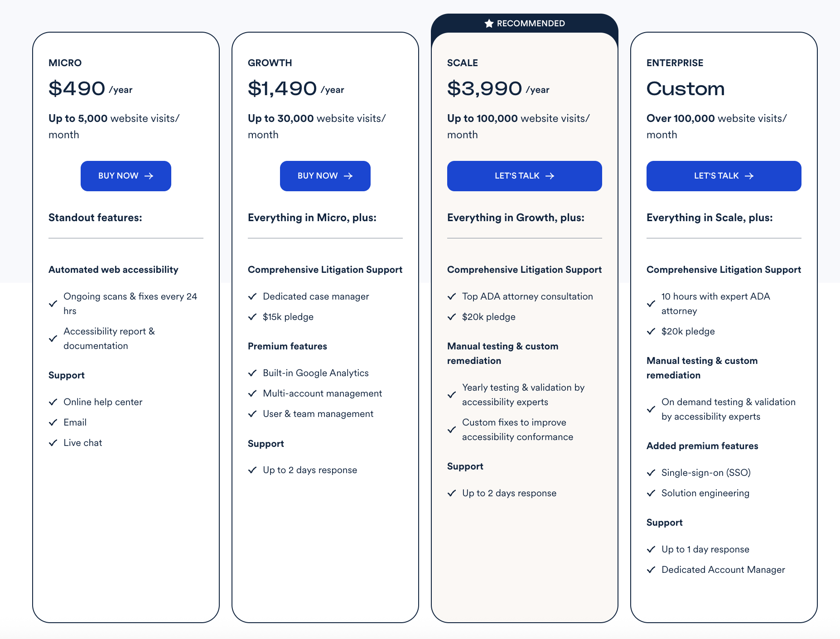This screenshot has width=840, height=639.
Task: Click the checkmark next to Solution engineering
Action: (651, 493)
